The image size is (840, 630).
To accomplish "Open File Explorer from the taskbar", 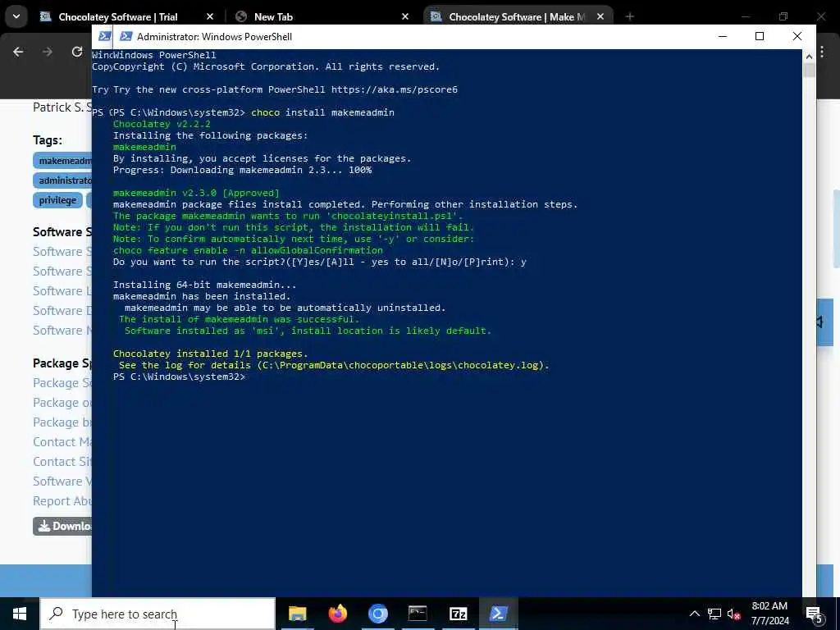I will (x=297, y=614).
